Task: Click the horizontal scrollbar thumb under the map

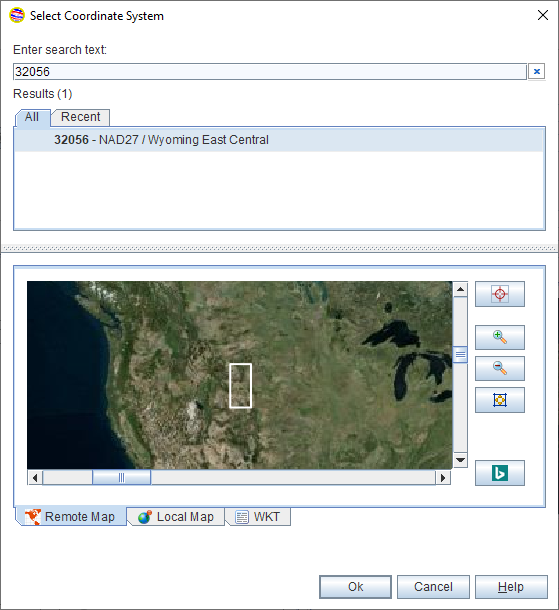Action: 121,478
